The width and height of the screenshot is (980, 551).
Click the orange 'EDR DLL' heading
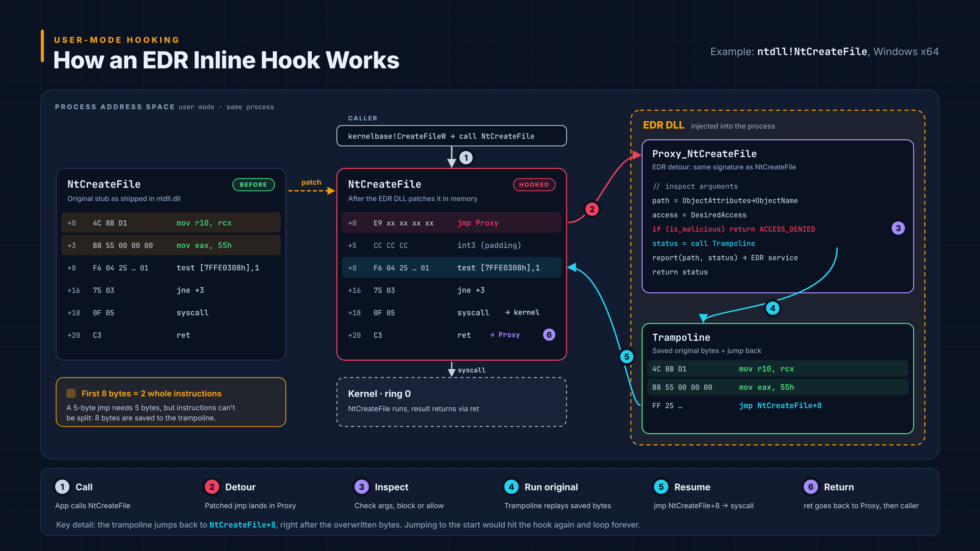click(664, 125)
